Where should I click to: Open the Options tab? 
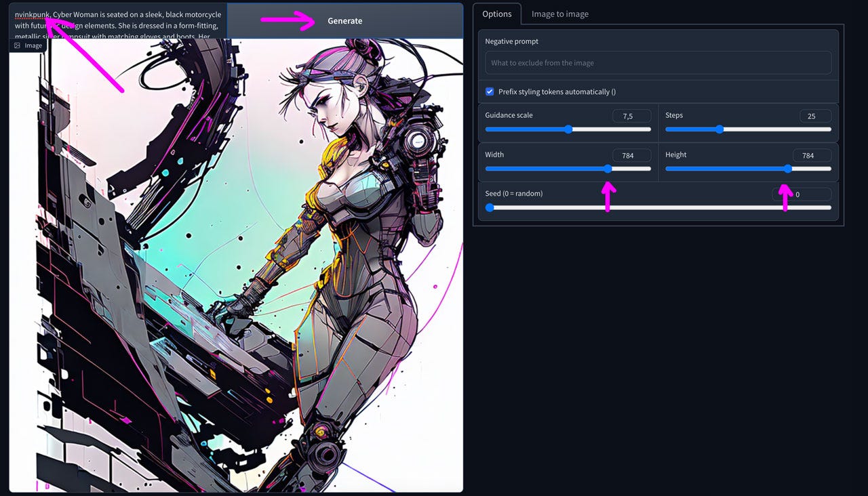[x=497, y=14]
